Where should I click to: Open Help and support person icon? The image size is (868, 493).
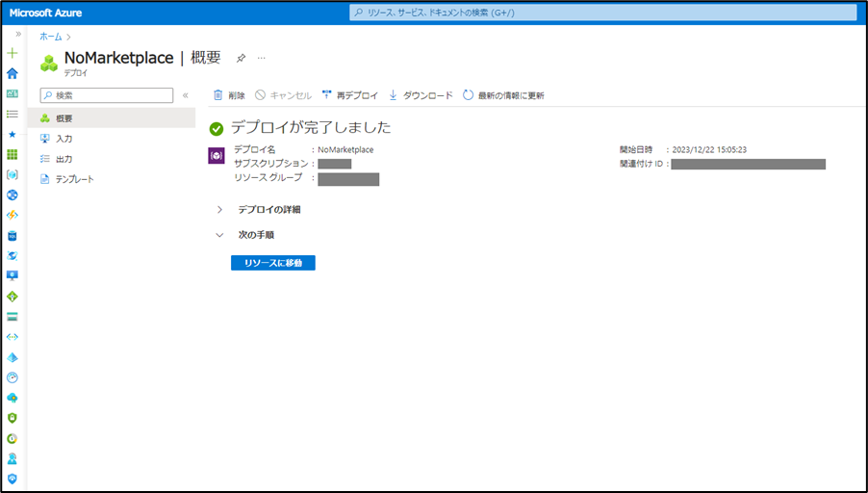coord(13,458)
